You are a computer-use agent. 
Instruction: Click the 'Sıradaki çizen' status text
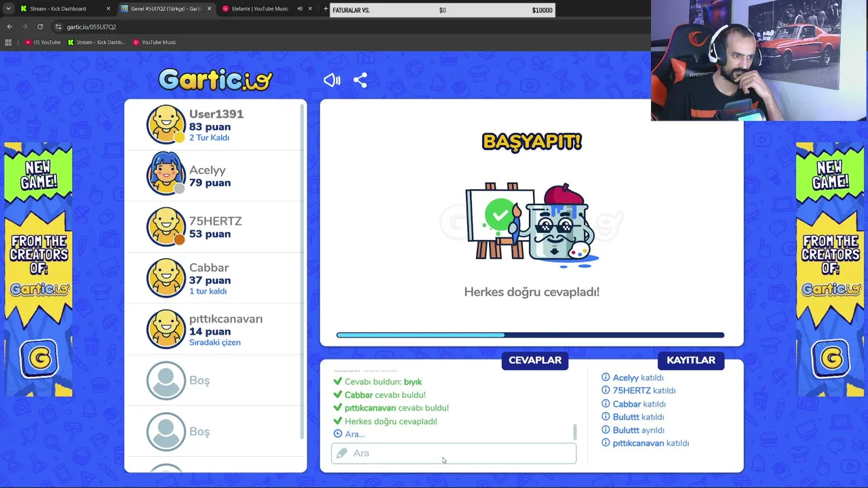[x=215, y=342]
